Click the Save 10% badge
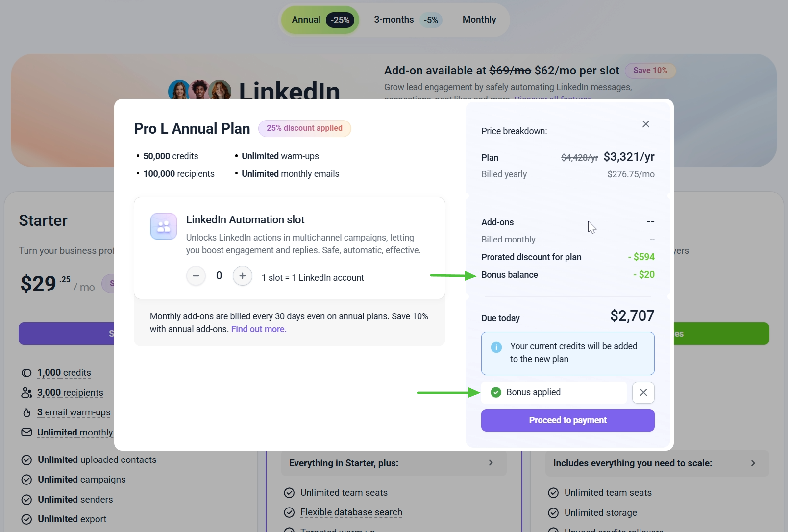Viewport: 788px width, 532px height. click(x=650, y=71)
